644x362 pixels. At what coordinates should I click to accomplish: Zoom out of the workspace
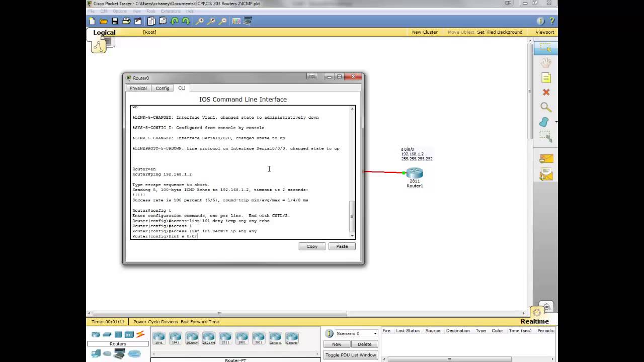click(x=223, y=21)
